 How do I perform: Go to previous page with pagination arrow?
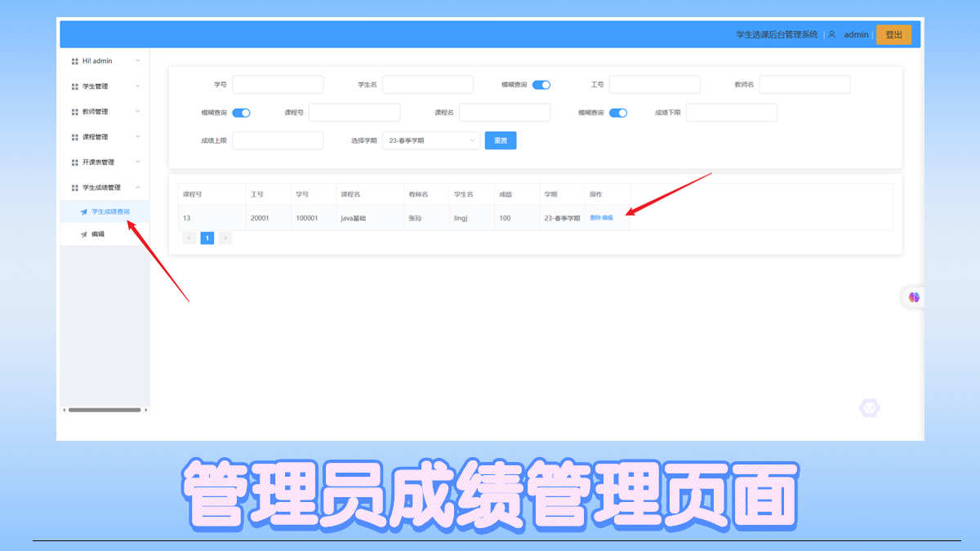tap(189, 238)
